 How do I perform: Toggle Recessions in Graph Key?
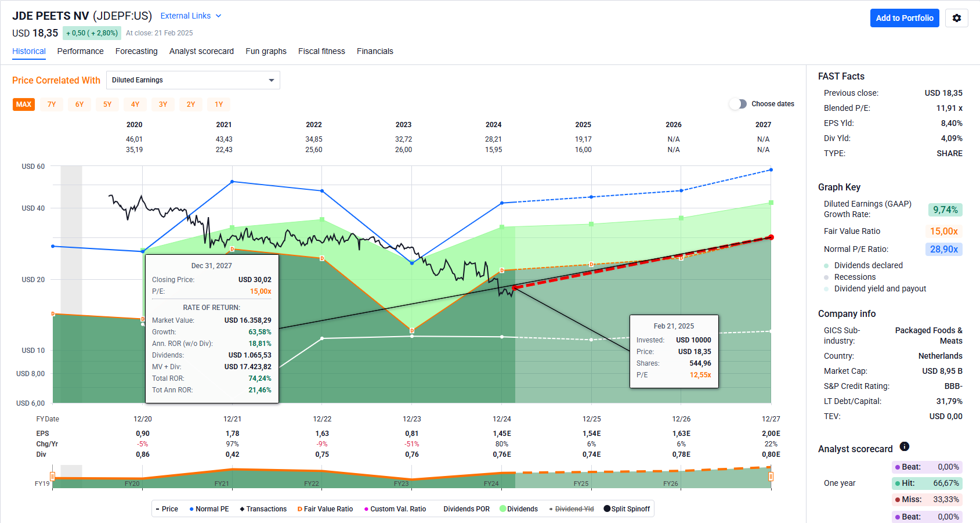[855, 277]
